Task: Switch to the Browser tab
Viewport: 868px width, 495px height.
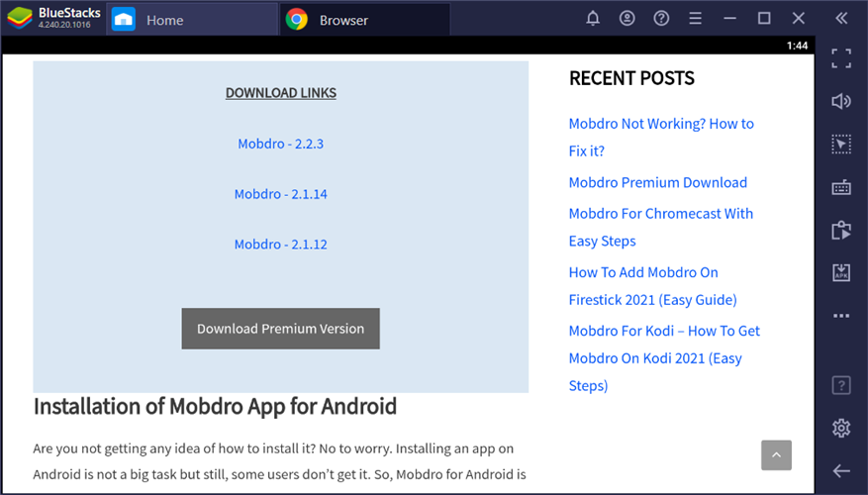Action: [x=343, y=20]
